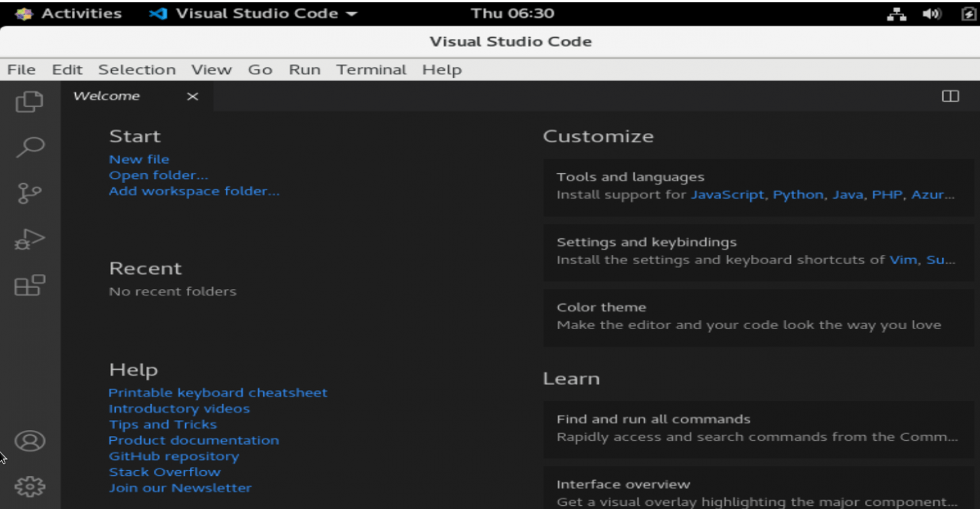Open GitHub repository link
Image resolution: width=980 pixels, height=509 pixels.
tap(174, 456)
